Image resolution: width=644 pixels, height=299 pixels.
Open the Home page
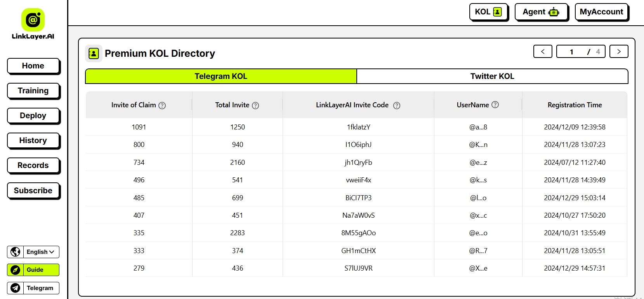[x=33, y=66]
